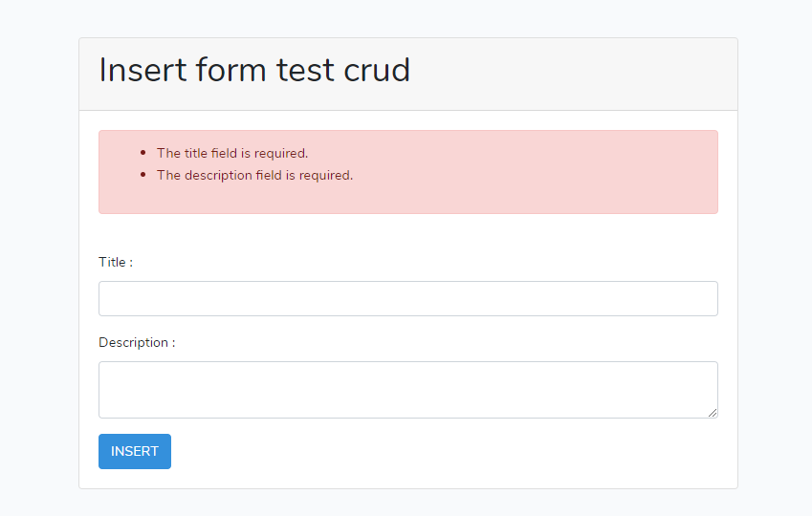Grab the Description textarea resize handle
This screenshot has height=516, width=812.
(713, 413)
